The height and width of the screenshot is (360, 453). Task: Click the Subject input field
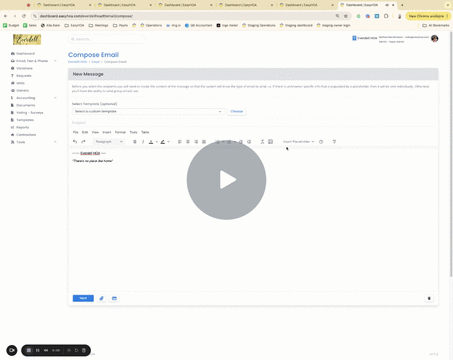coord(253,123)
